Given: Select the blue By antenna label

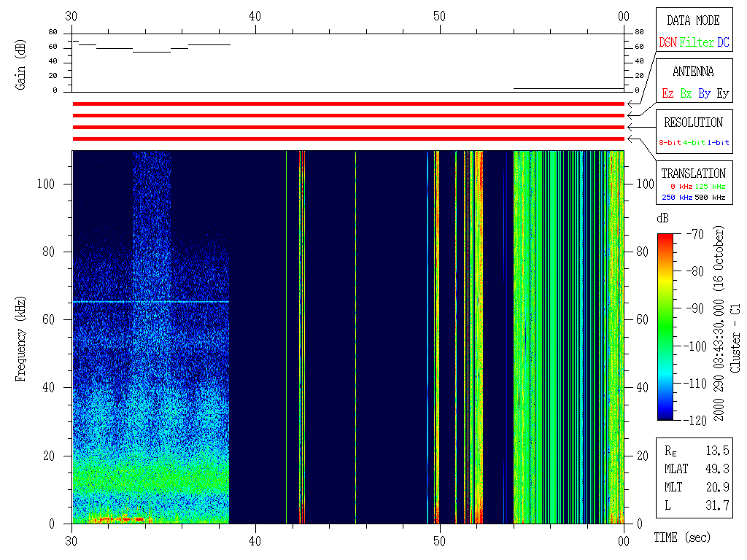Looking at the screenshot, I should pos(704,93).
